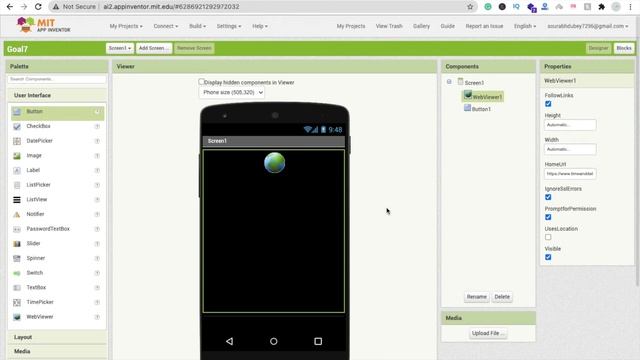This screenshot has height=360, width=640.
Task: Select the ListPicker palette icon
Action: (x=17, y=185)
